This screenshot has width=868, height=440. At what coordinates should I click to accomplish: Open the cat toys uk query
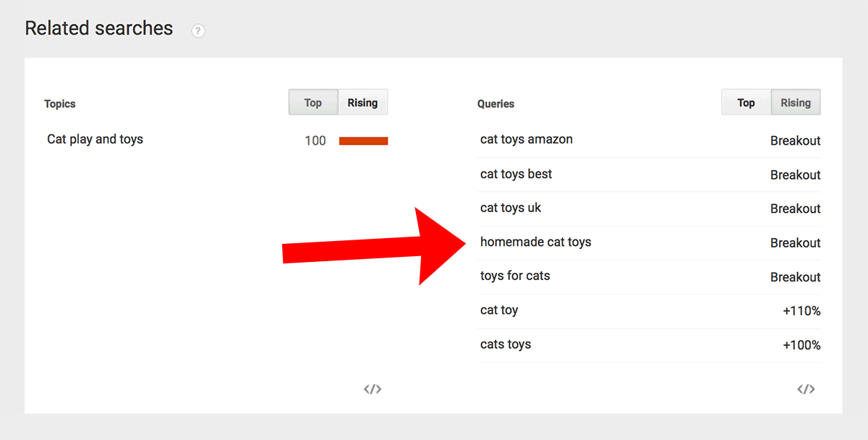pos(511,208)
